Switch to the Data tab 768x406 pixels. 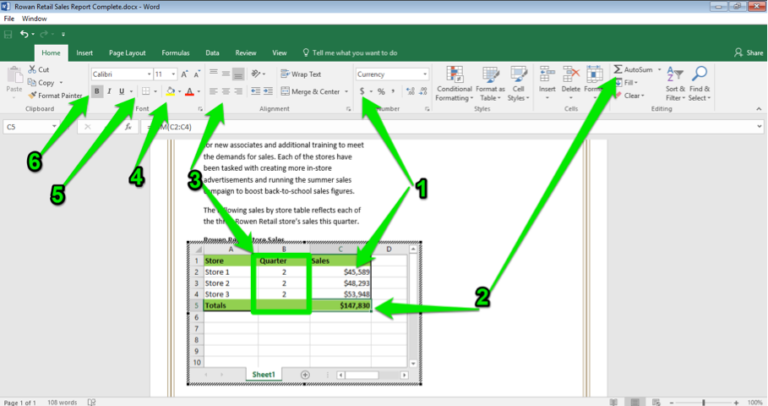coord(212,52)
